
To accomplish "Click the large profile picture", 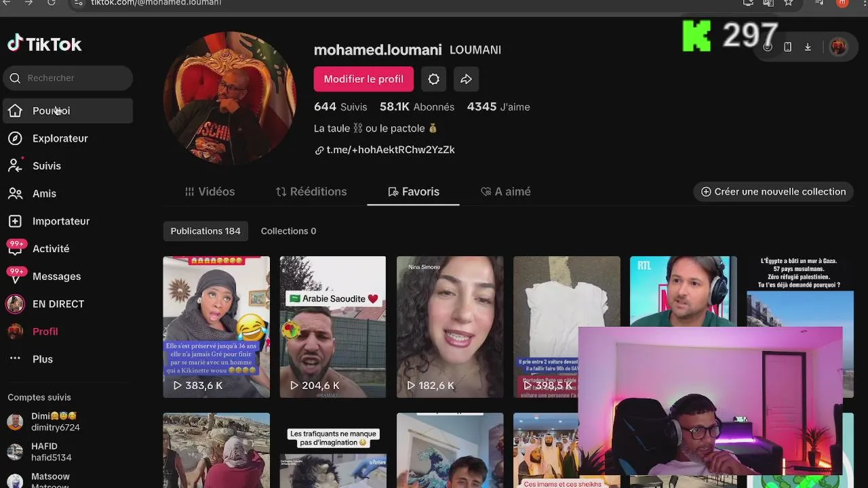I will 230,98.
